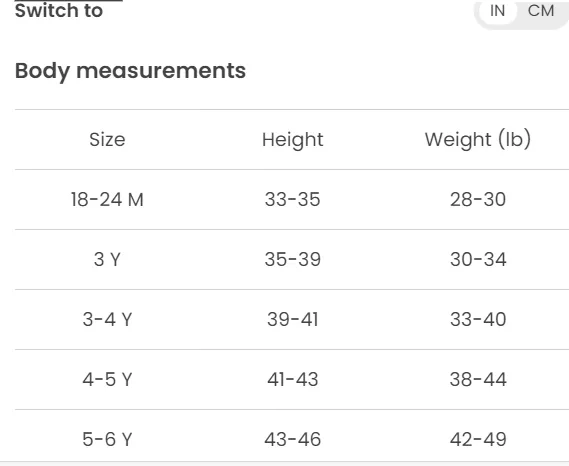Image resolution: width=569 pixels, height=466 pixels.
Task: Select the 3-4 Y size cell
Action: (x=107, y=319)
